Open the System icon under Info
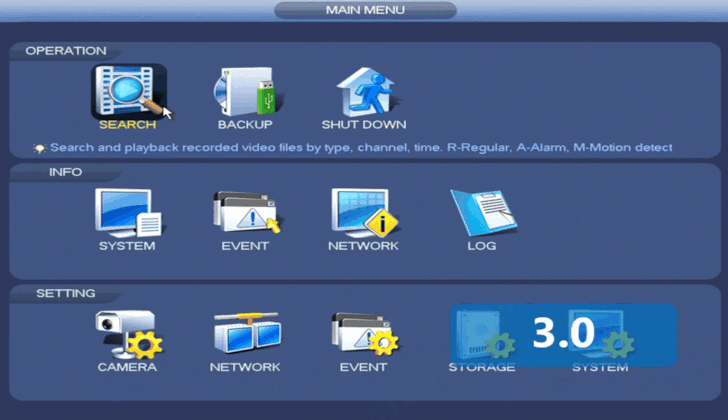Screen dimensions: 728x420 [x=127, y=212]
